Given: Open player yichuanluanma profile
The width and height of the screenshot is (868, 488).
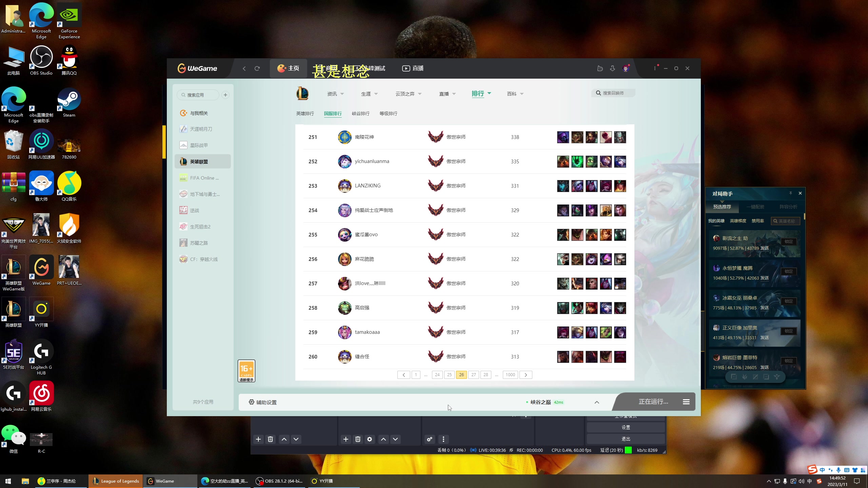Looking at the screenshot, I should (372, 161).
